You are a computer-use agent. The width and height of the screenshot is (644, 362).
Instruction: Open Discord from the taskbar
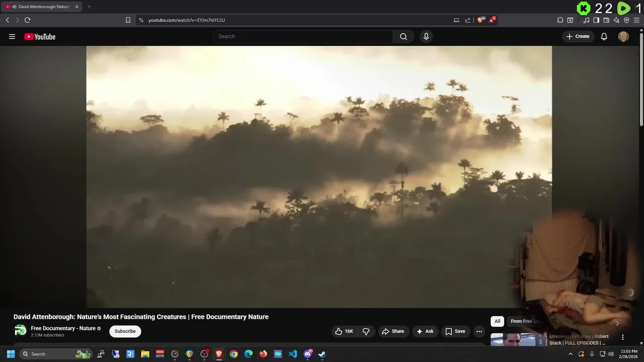(307, 354)
